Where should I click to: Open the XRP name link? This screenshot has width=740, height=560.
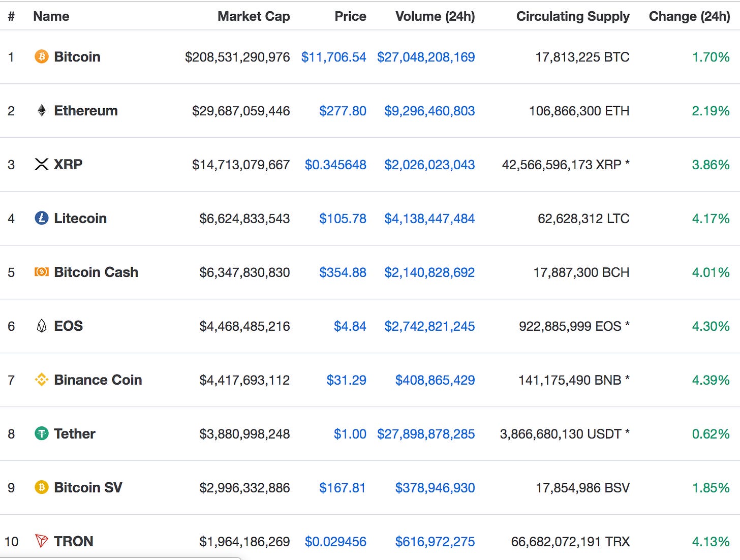point(68,164)
